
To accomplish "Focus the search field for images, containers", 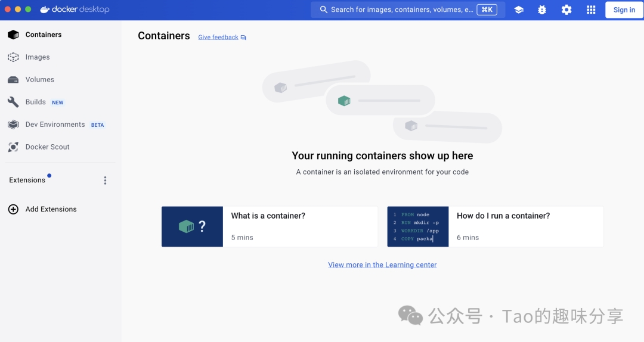I will (x=407, y=10).
